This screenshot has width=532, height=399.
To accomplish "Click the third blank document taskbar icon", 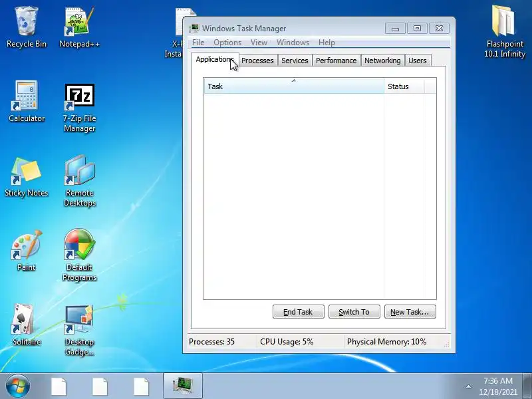I will pyautogui.click(x=141, y=386).
